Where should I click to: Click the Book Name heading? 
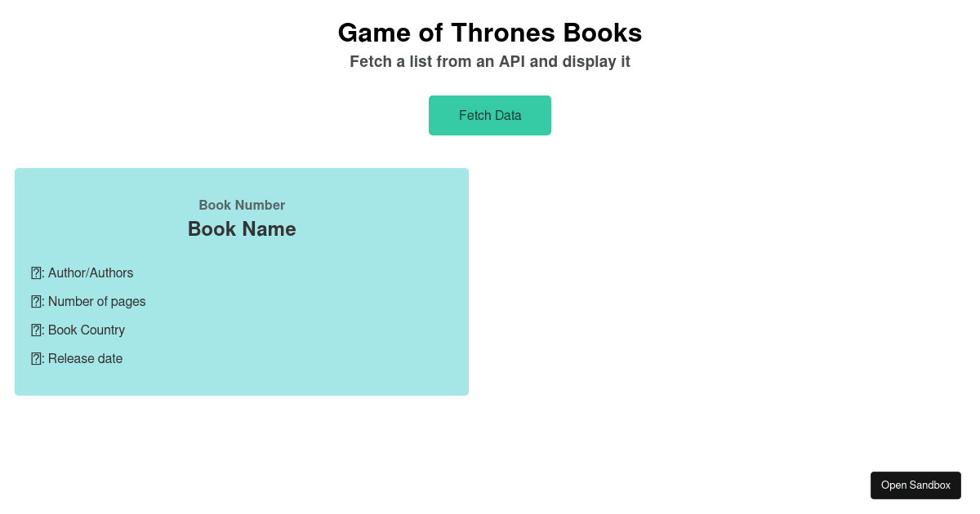pyautogui.click(x=242, y=229)
